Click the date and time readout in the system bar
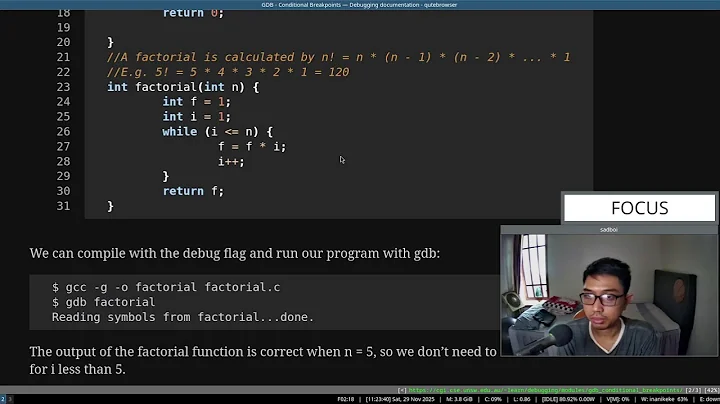Viewport: 720px width, 404px height. [x=400, y=399]
